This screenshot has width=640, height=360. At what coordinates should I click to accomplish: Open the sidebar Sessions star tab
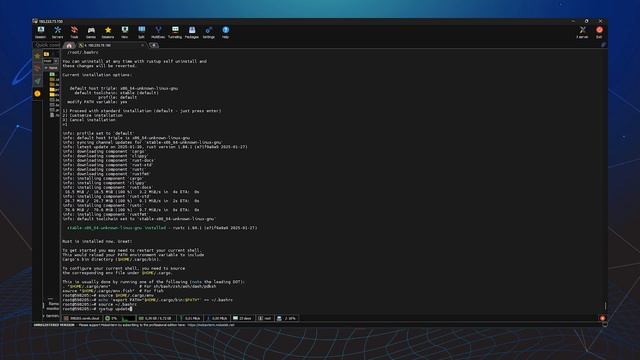[x=38, y=56]
